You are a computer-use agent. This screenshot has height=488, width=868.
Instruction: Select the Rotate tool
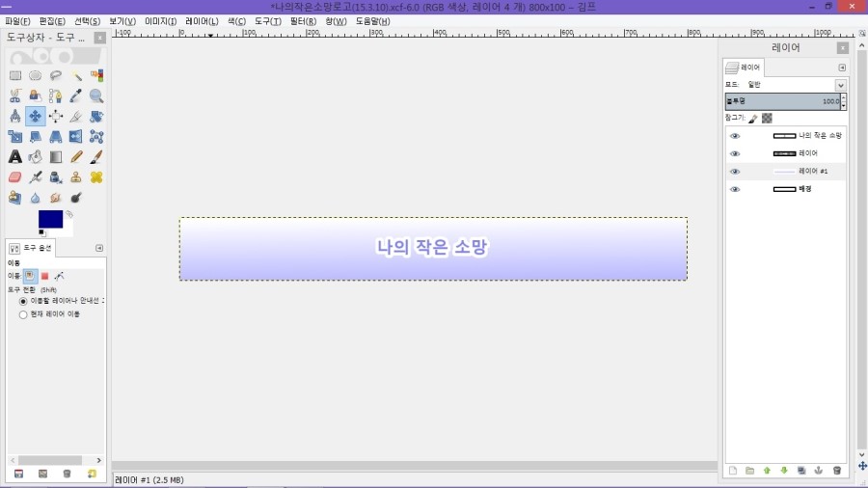point(96,116)
